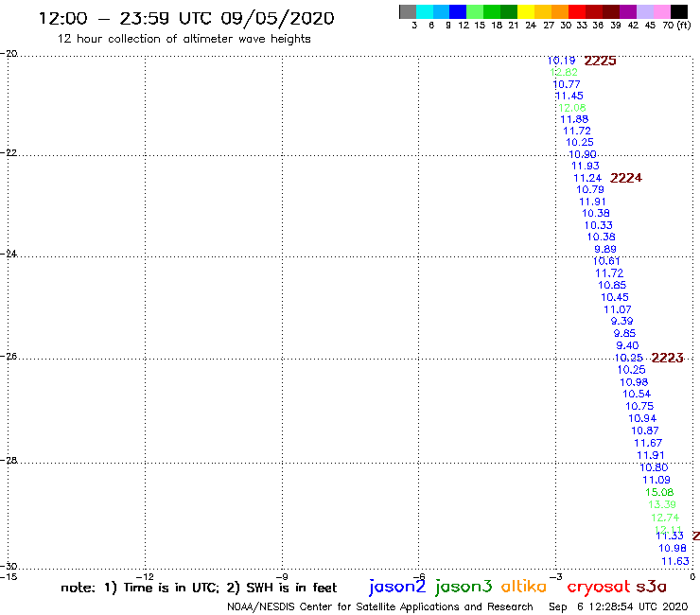Click the 10.19 wave height value
The width and height of the screenshot is (700, 615).
[562, 61]
